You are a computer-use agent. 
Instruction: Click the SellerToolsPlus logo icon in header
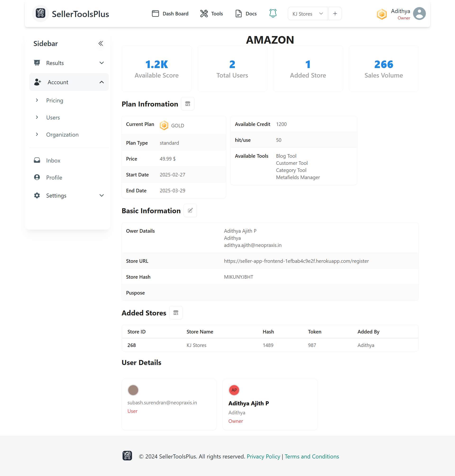click(40, 14)
